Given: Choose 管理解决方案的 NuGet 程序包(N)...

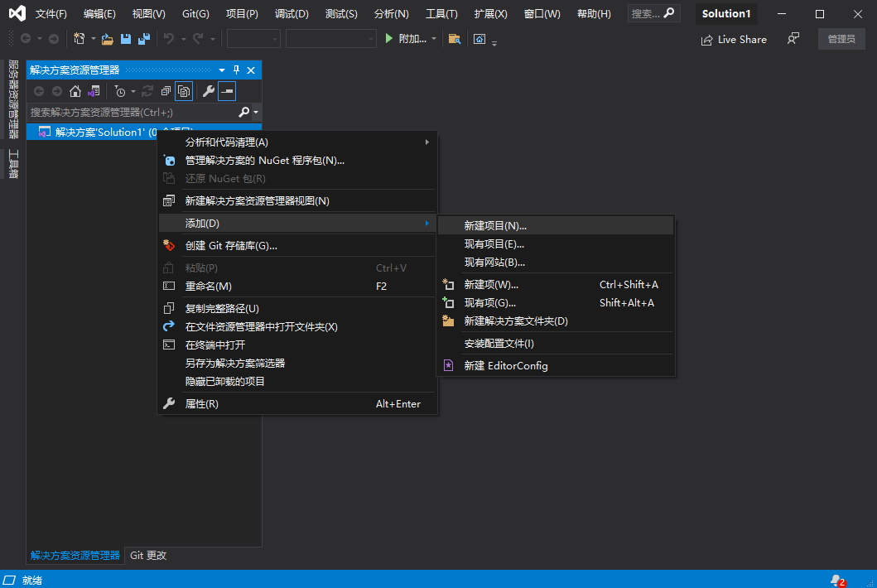Looking at the screenshot, I should pos(297,161).
